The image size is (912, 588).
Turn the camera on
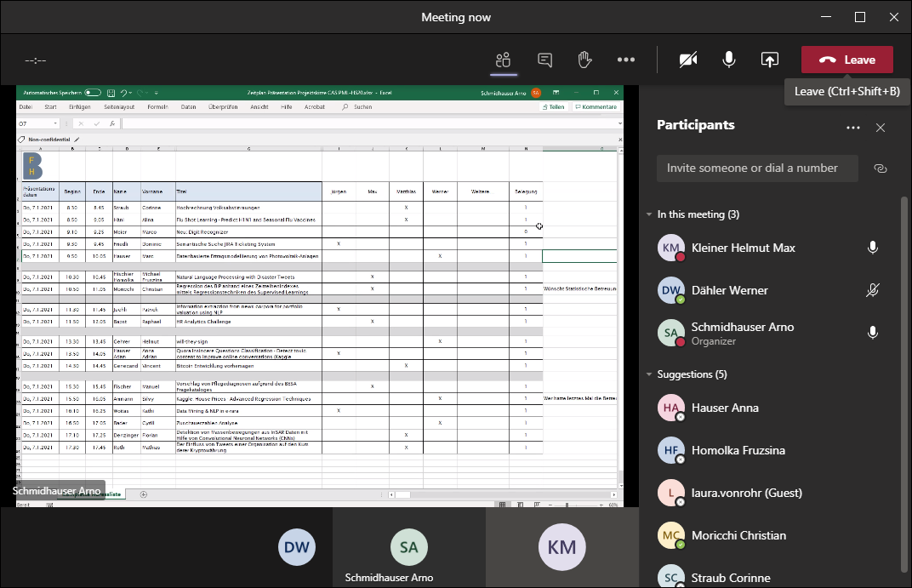tap(688, 60)
